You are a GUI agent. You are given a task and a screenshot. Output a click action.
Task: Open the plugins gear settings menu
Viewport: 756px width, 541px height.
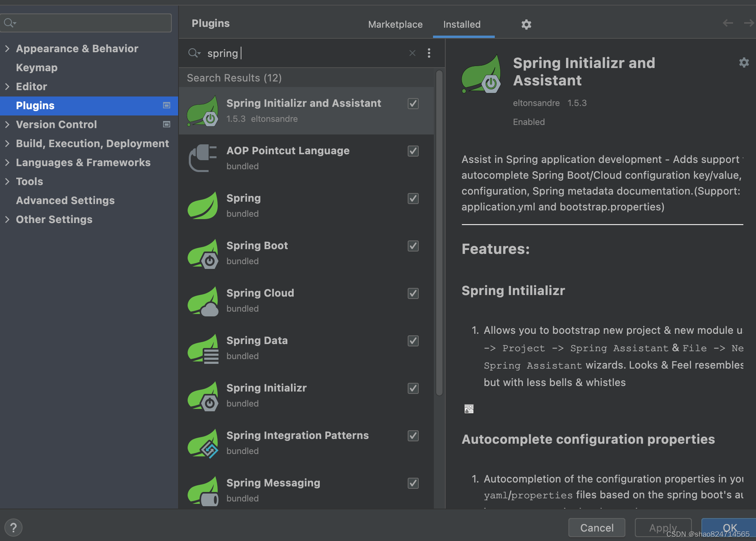tap(526, 25)
